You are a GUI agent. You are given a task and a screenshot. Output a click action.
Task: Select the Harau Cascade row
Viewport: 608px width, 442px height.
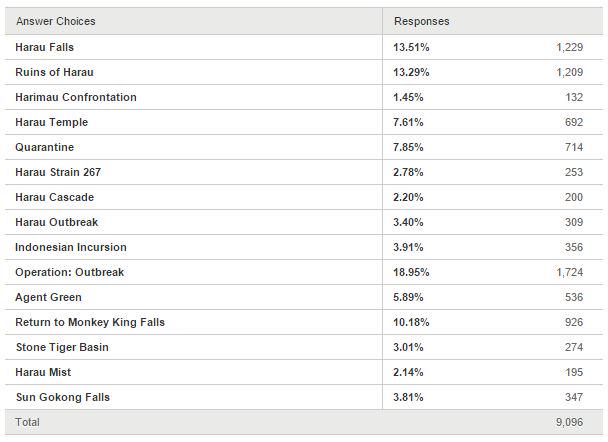tap(55, 197)
